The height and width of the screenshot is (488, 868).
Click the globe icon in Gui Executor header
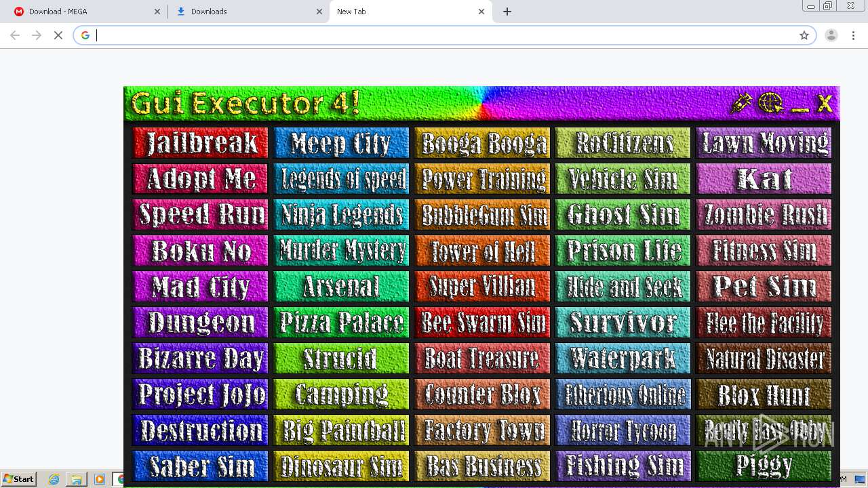tap(770, 104)
